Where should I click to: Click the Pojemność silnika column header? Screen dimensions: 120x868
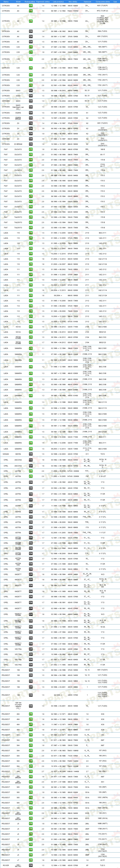(x=43, y=2)
